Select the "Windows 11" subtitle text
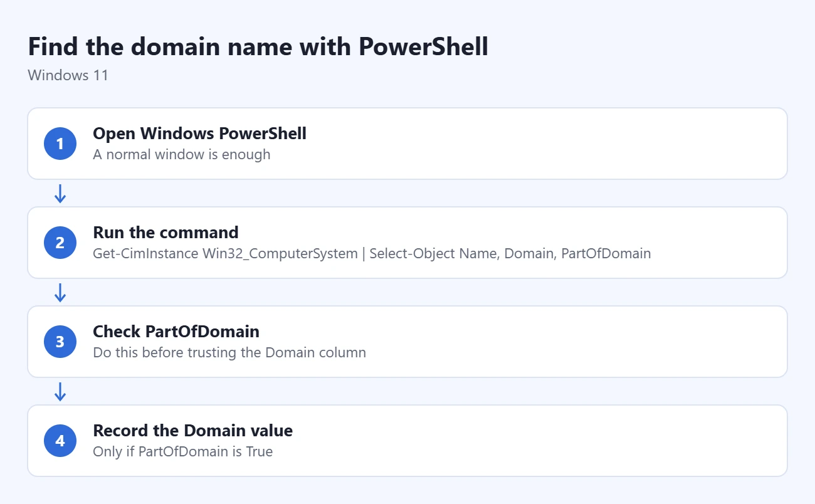This screenshot has height=504, width=815. click(68, 75)
